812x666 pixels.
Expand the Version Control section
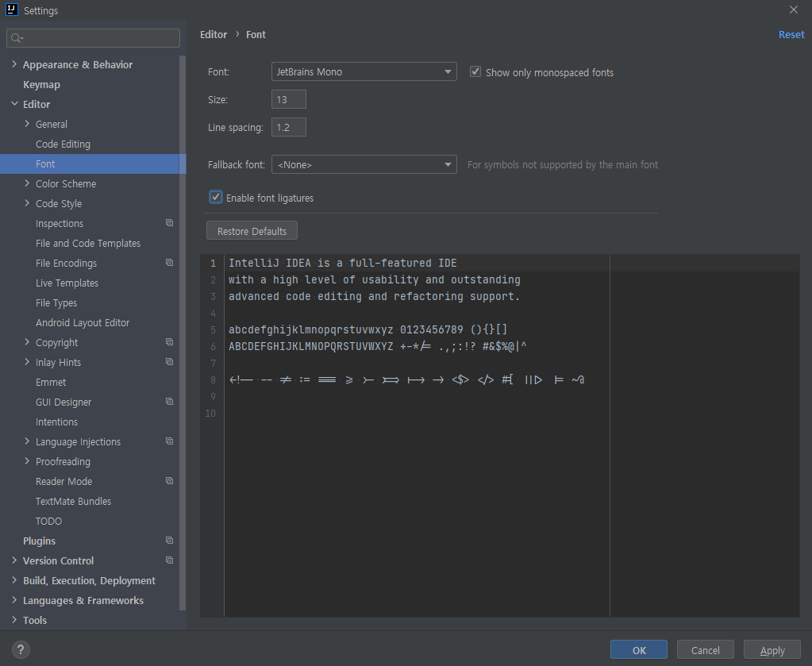coord(14,560)
